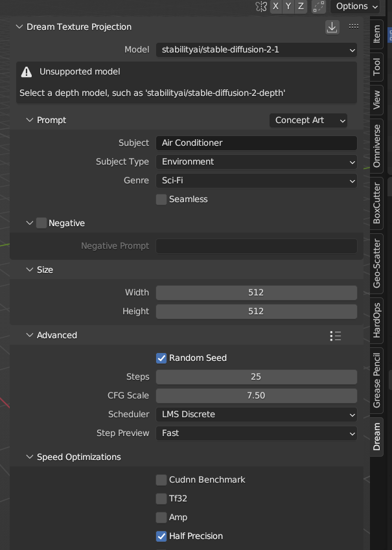Image resolution: width=392 pixels, height=550 pixels.
Task: Open the Model dropdown showing stable-diffusion-2-1
Action: coord(256,49)
